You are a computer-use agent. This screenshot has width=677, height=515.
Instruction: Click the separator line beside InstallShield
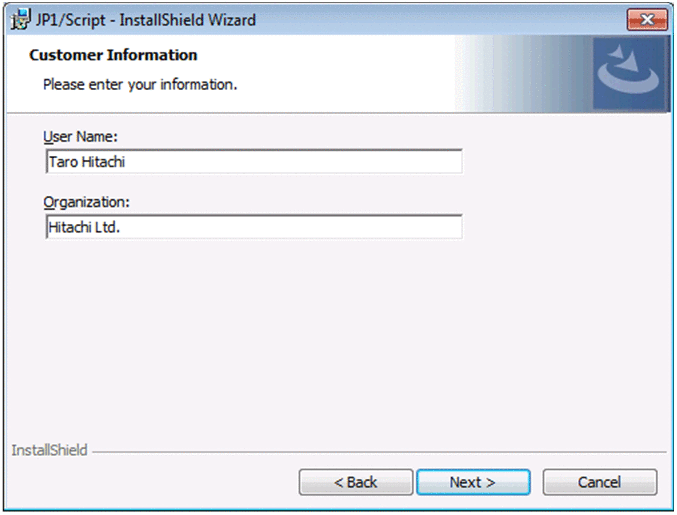tap(380, 452)
